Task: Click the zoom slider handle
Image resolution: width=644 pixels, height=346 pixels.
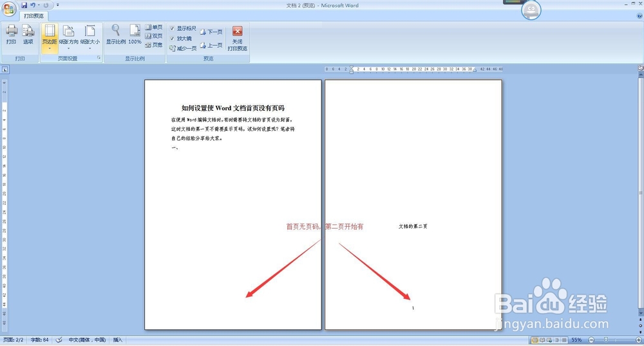Action: [x=606, y=340]
